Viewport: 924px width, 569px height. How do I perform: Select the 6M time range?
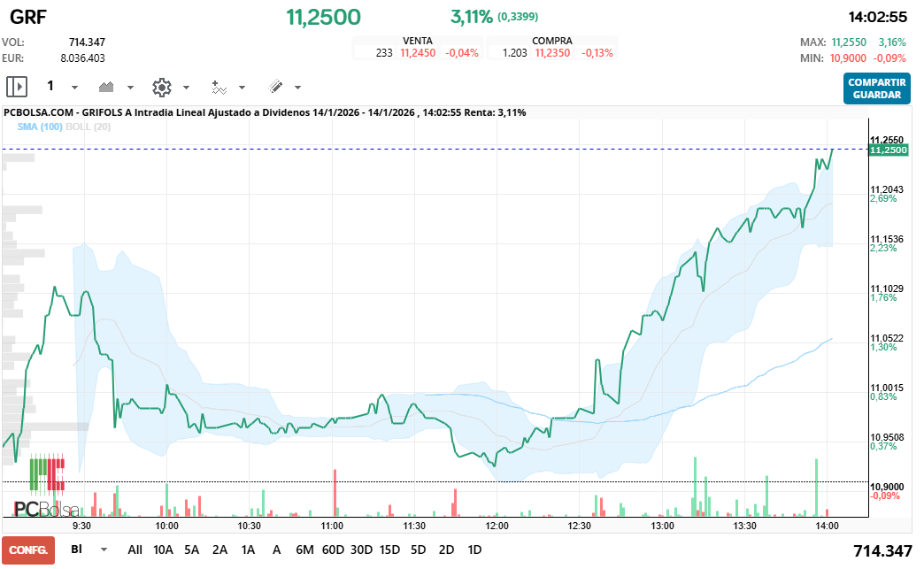click(x=304, y=550)
